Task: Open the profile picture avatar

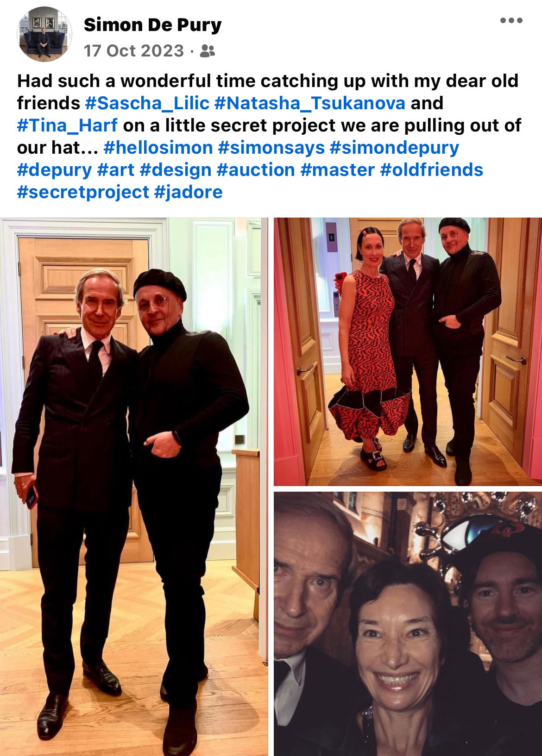Action: point(44,34)
